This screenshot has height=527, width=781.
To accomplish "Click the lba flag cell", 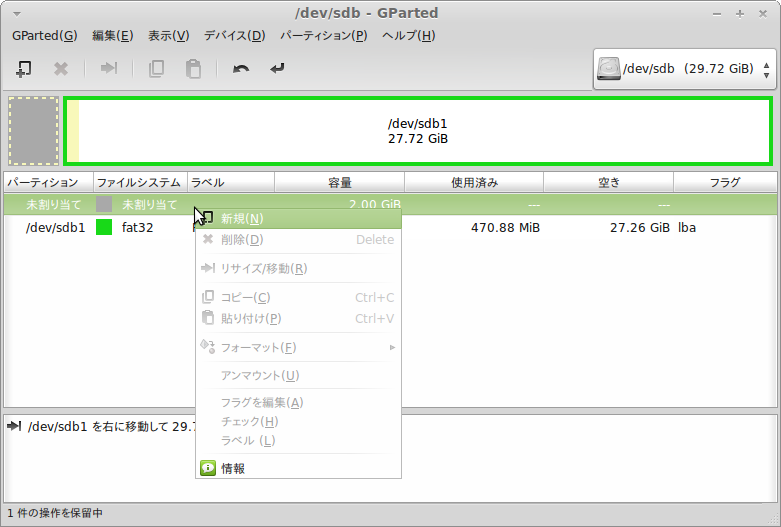I will point(687,228).
